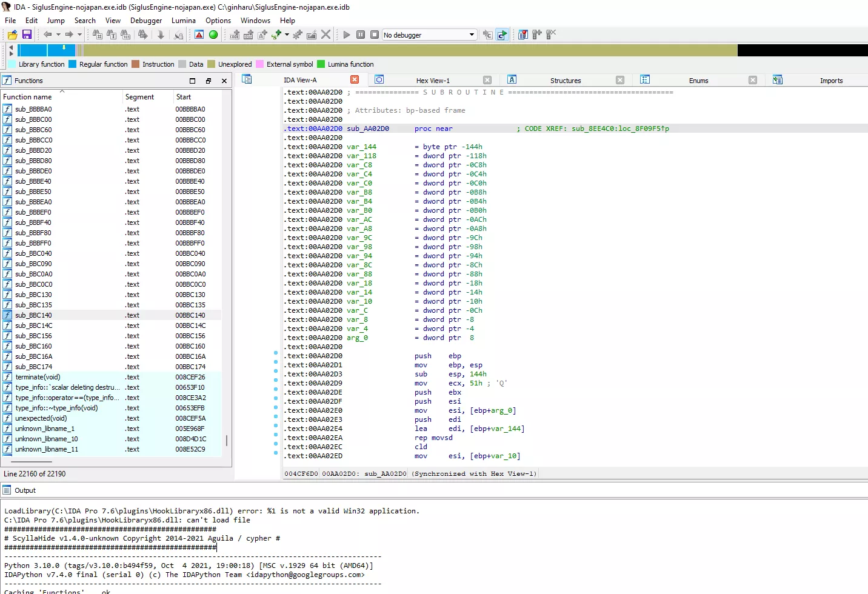
Task: Click the Pause process button
Action: point(361,35)
